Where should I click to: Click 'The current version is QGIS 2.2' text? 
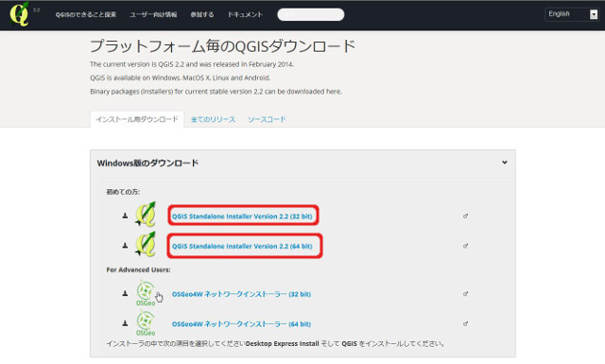coord(192,64)
